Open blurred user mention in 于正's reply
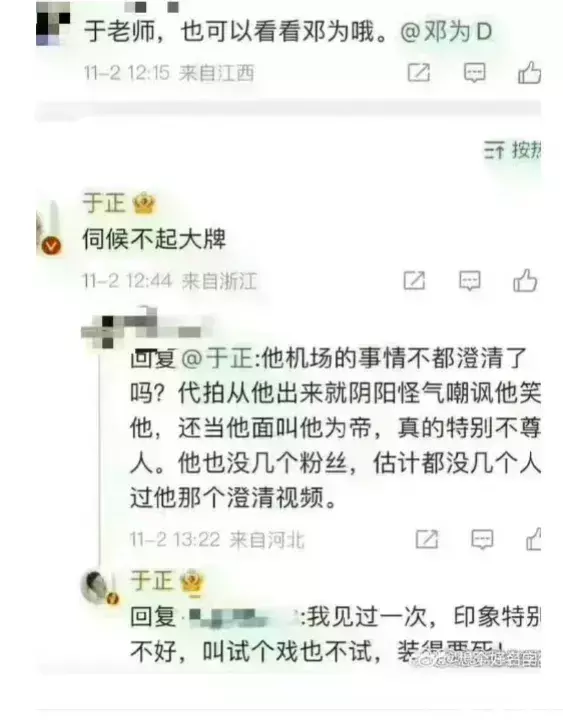The image size is (563, 723). pos(239,616)
